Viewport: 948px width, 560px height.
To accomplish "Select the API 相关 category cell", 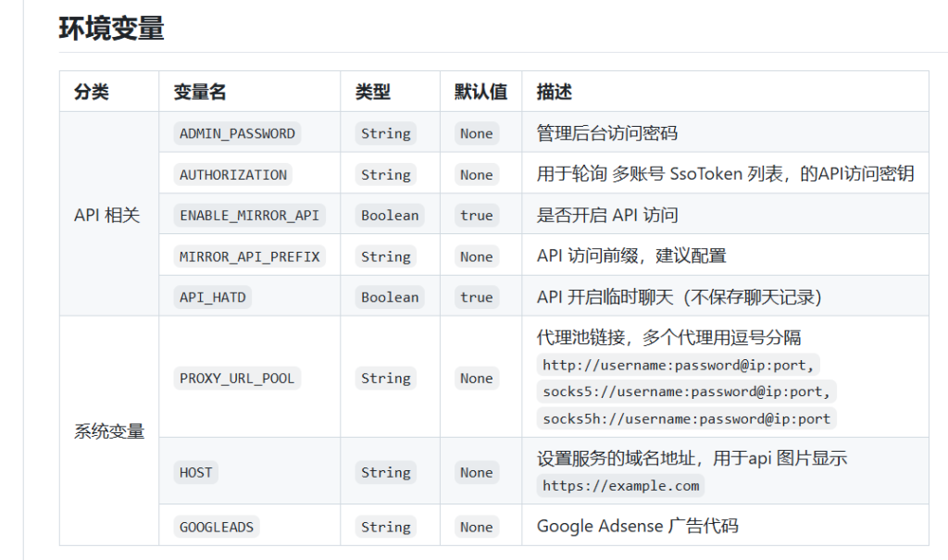I will click(106, 215).
